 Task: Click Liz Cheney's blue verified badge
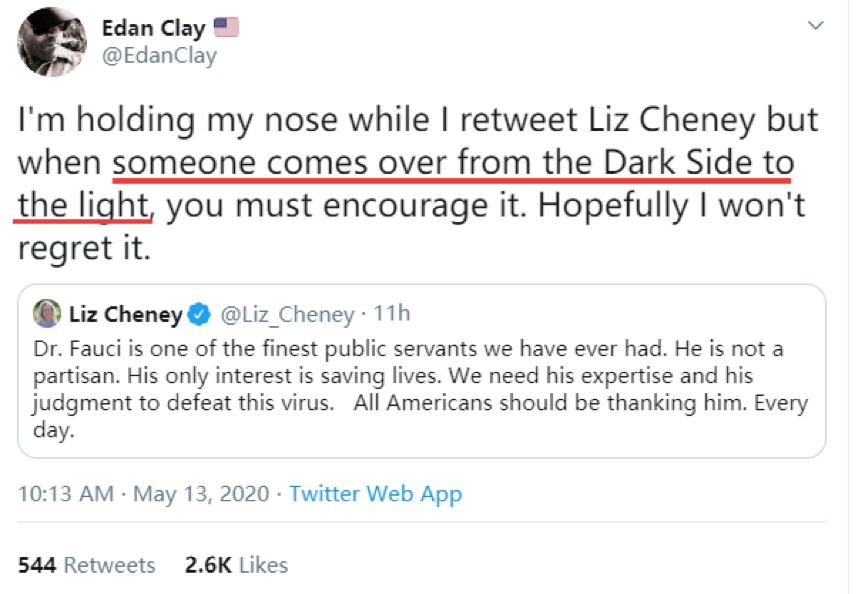pyautogui.click(x=198, y=315)
